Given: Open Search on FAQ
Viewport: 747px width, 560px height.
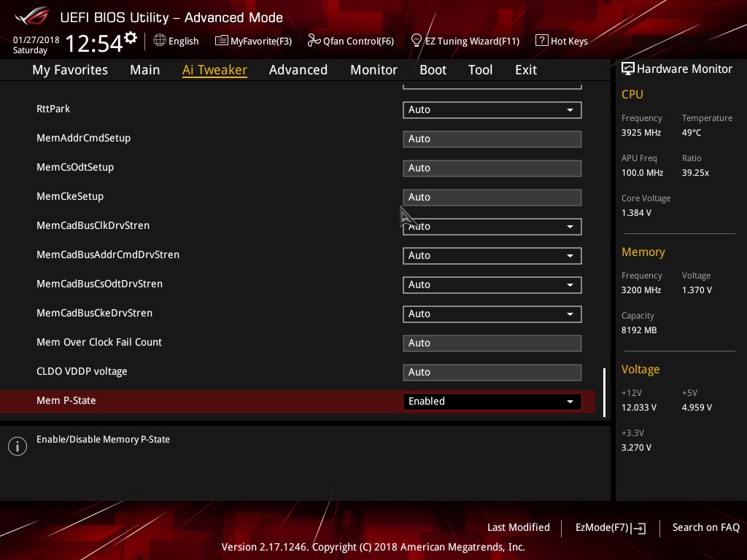Looking at the screenshot, I should [x=705, y=527].
